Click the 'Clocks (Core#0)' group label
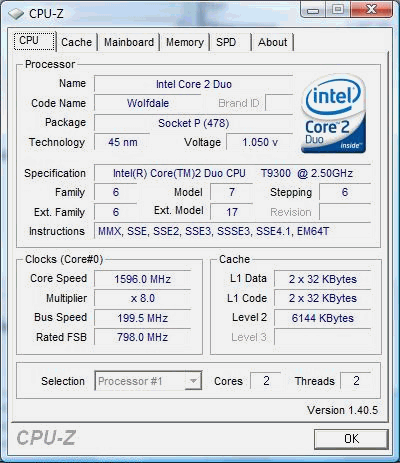 [64, 259]
